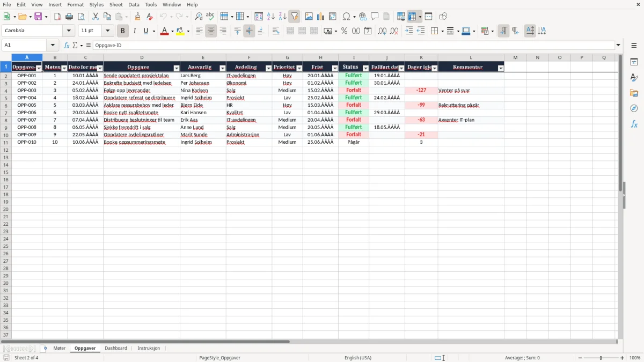Open Function Wizard fx icon

pos(67,45)
